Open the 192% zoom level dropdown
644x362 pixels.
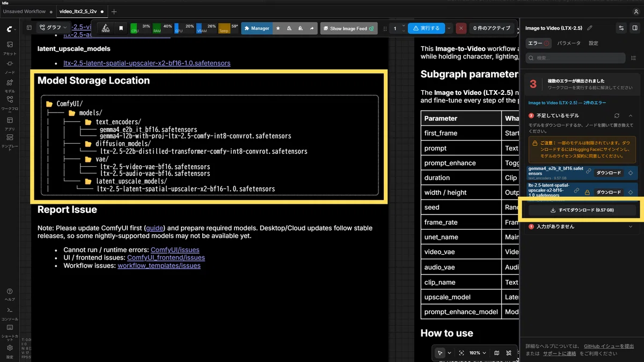pyautogui.click(x=478, y=353)
